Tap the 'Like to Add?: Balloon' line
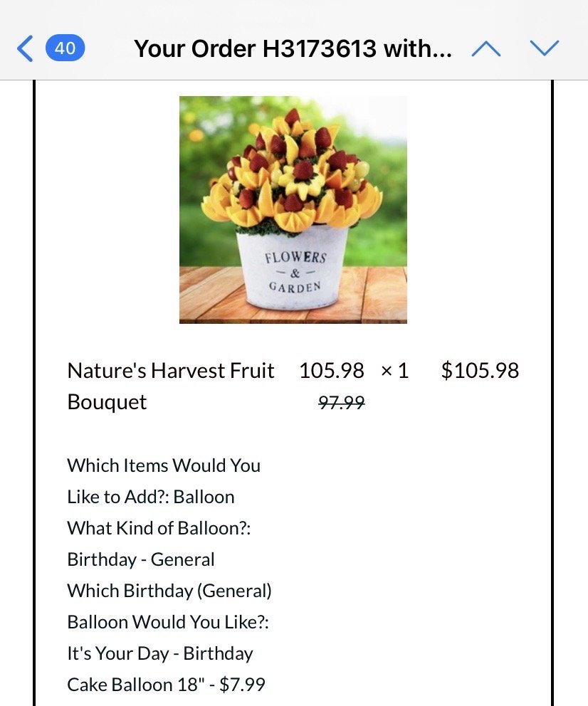This screenshot has width=588, height=706. [151, 497]
